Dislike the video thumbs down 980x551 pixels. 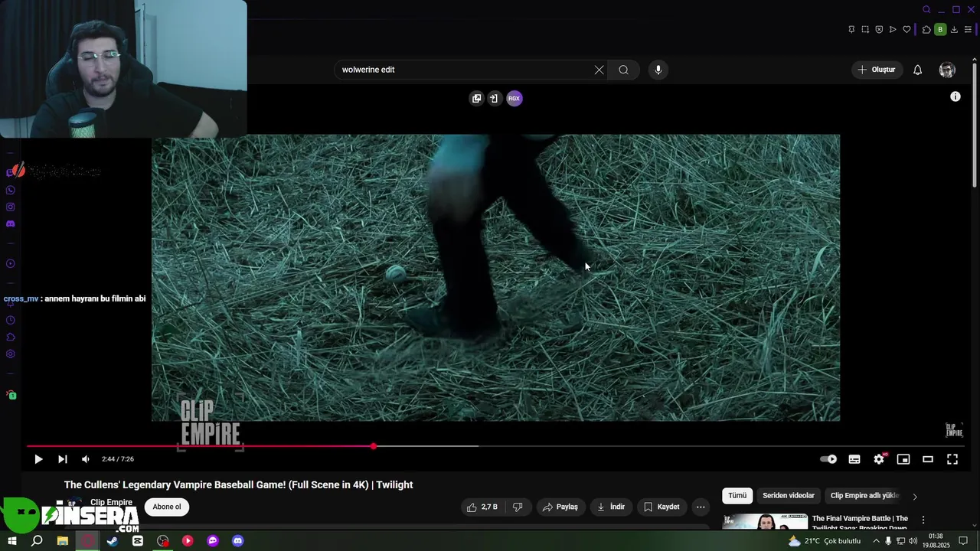pos(518,507)
